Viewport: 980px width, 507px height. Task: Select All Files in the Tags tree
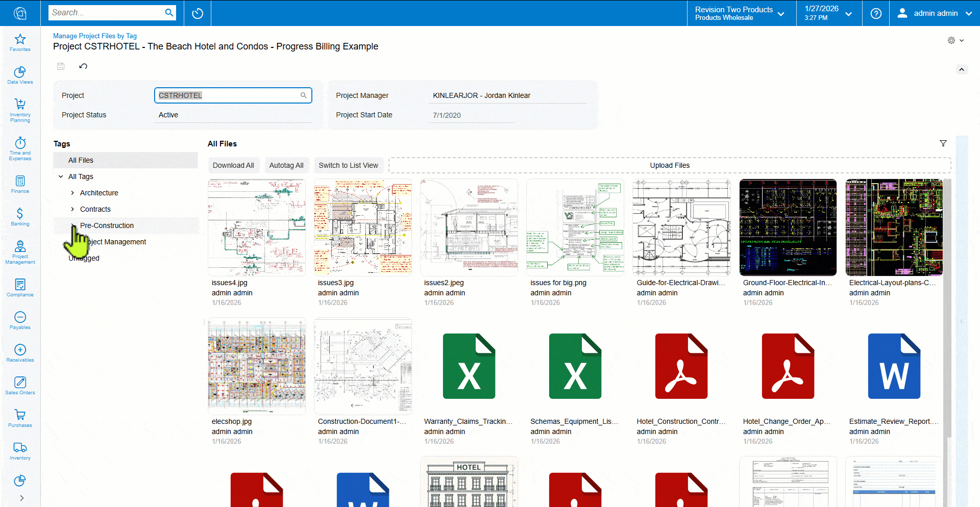[81, 160]
